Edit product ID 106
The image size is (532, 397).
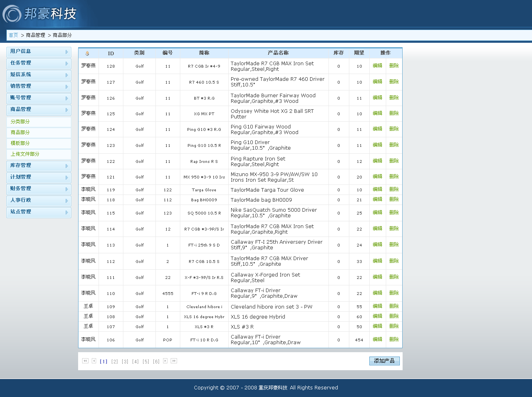point(377,339)
